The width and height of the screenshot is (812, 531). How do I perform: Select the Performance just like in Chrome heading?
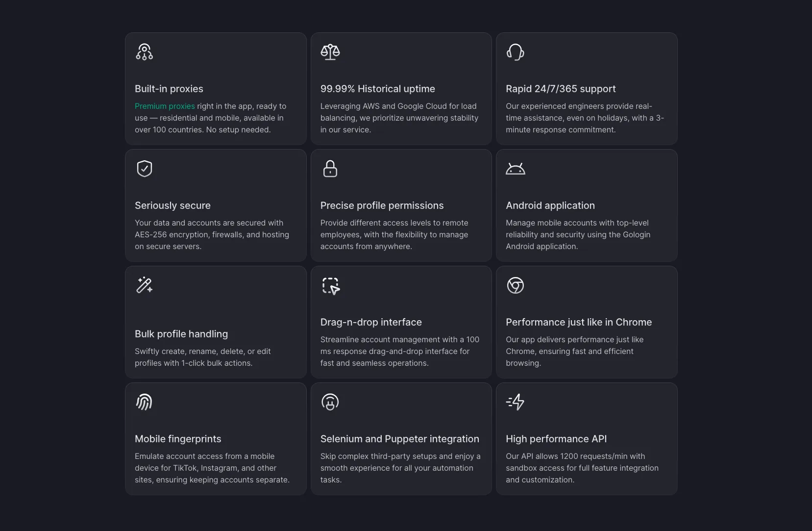tap(579, 322)
